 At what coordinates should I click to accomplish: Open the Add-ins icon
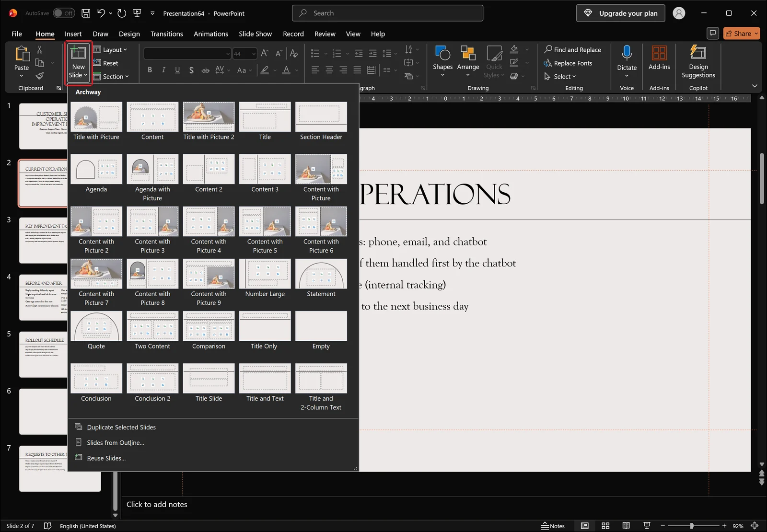tap(659, 53)
